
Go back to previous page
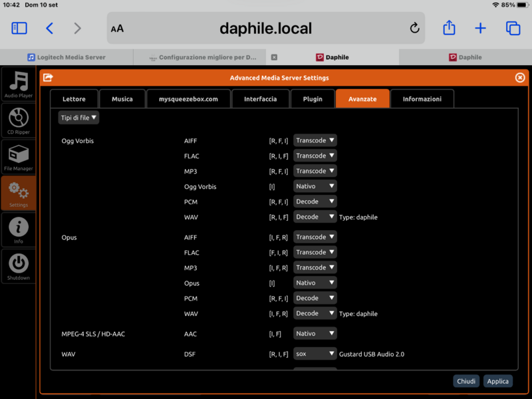[50, 28]
